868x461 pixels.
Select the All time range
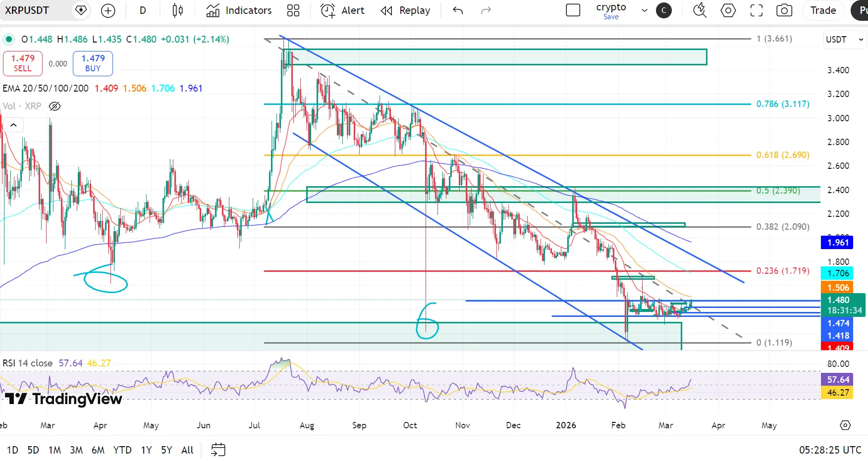tap(187, 450)
